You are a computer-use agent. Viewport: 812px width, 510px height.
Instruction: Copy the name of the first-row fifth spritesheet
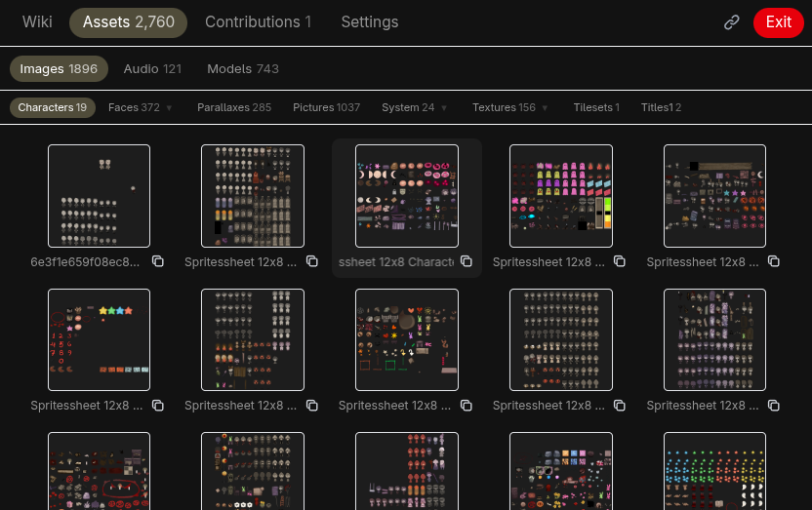click(774, 261)
